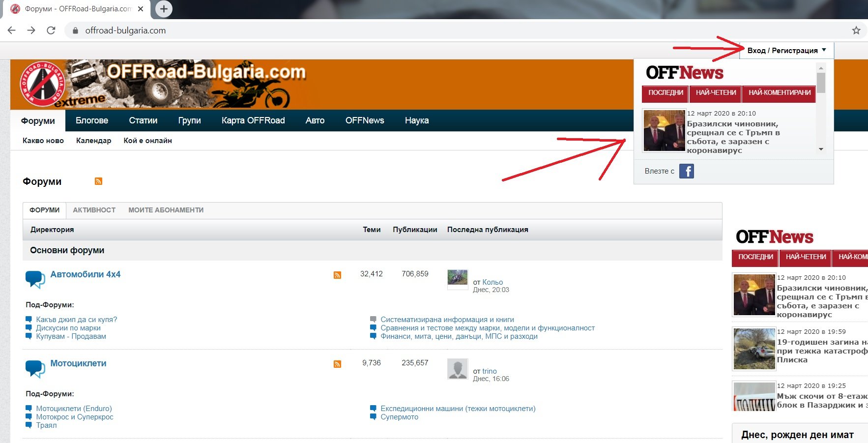
Task: Open subforum Финанси, мита, цени, данъци
Action: [459, 336]
